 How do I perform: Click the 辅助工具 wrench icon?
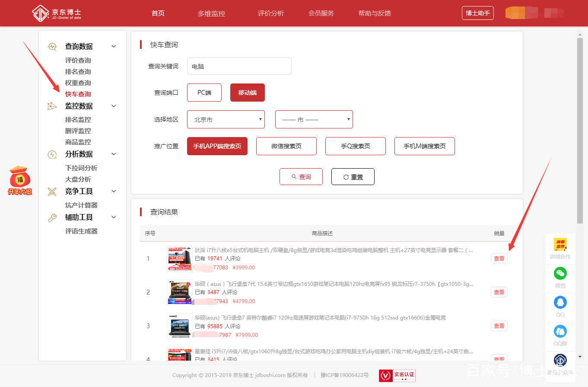[52, 217]
